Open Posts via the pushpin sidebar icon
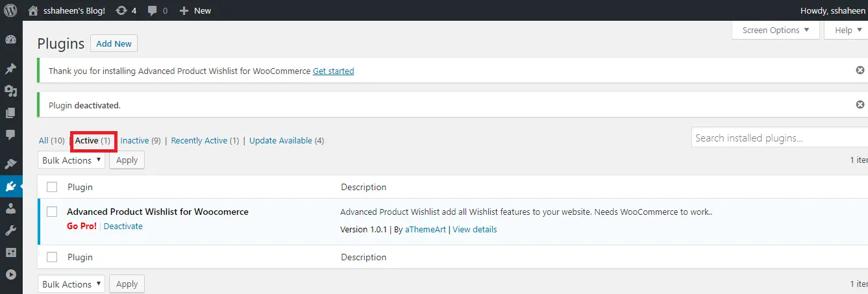The image size is (868, 294). pyautogui.click(x=10, y=69)
